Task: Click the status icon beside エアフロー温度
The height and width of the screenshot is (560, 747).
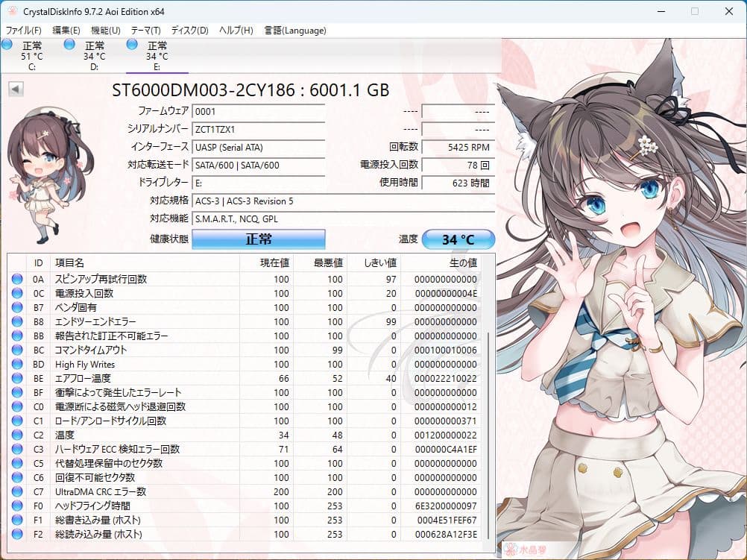Action: click(x=16, y=378)
